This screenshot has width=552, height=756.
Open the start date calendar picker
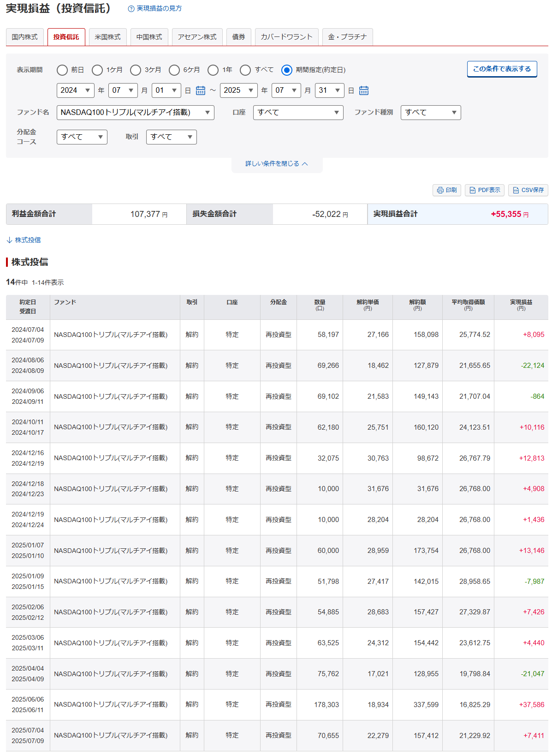point(201,90)
